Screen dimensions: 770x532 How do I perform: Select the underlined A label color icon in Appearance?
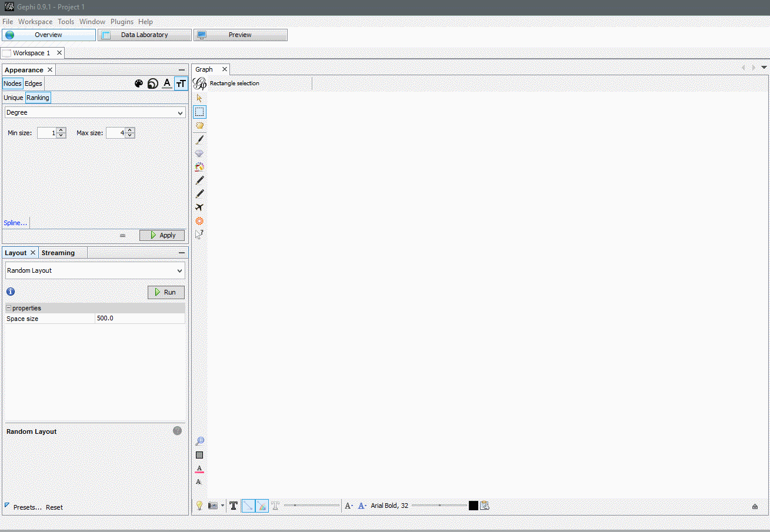coord(167,83)
